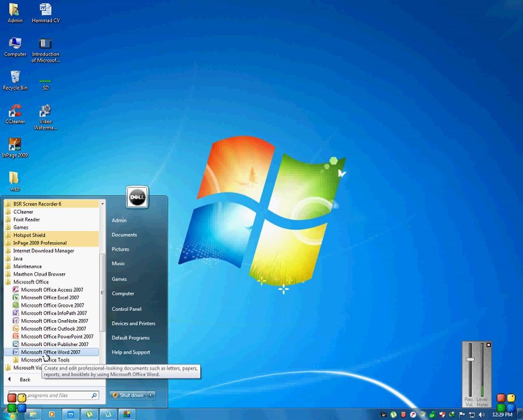This screenshot has height=420, width=523.
Task: Open Microsoft Office InfoPath 2007
Action: pyautogui.click(x=51, y=313)
